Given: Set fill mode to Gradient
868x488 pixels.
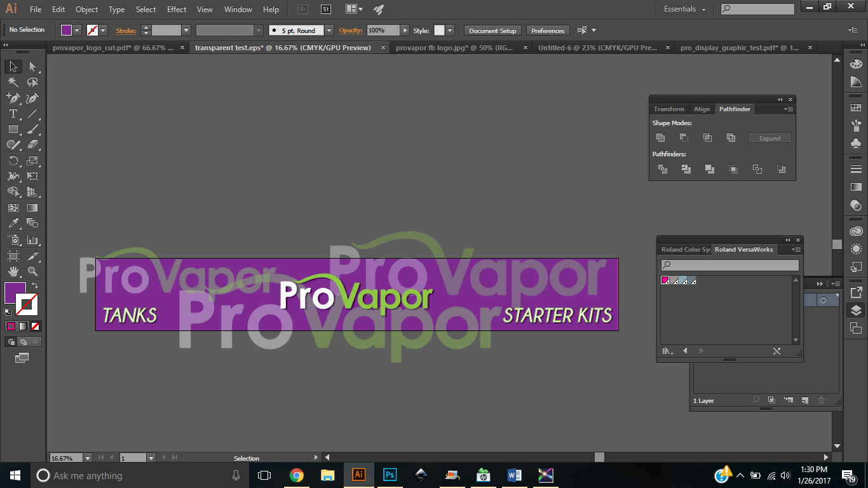Looking at the screenshot, I should pos(24,326).
